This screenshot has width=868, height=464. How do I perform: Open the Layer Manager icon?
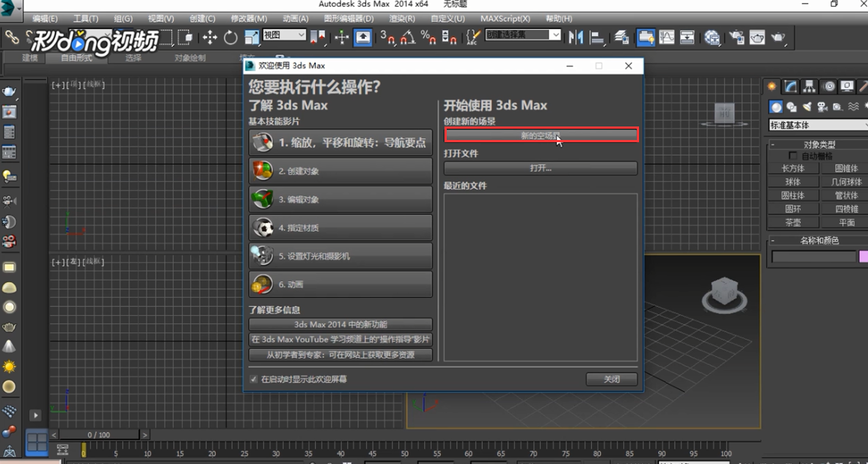tap(622, 37)
